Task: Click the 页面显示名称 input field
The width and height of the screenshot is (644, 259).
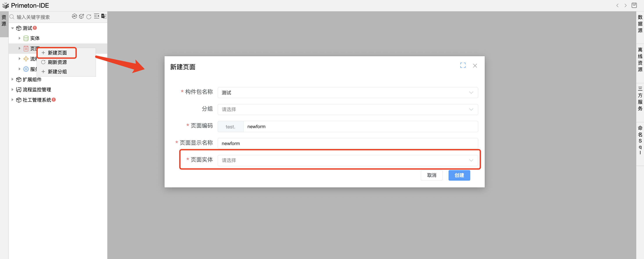Action: coord(347,143)
